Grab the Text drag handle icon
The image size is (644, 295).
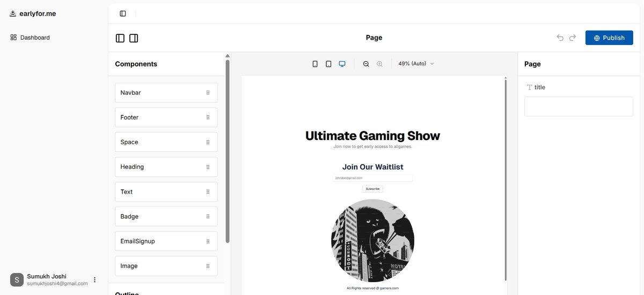(x=208, y=191)
